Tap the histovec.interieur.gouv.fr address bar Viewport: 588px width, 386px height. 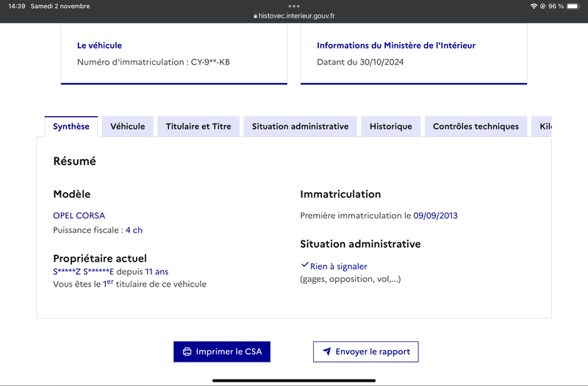tap(294, 15)
